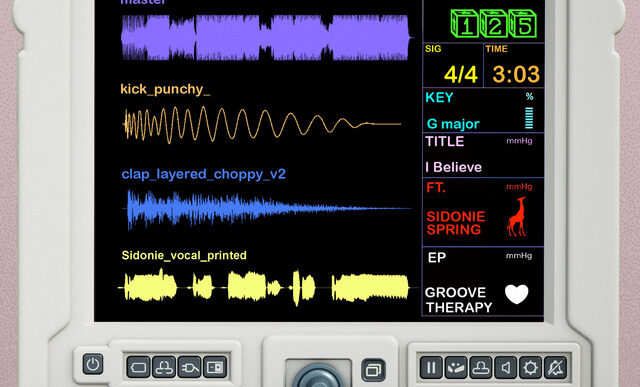Screen dimensions: 640x387
Task: Click the '4/4' time signature value
Action: click(460, 75)
